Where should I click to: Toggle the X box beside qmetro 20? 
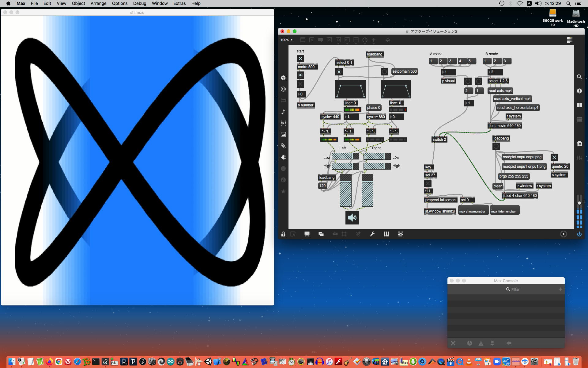[x=554, y=157]
